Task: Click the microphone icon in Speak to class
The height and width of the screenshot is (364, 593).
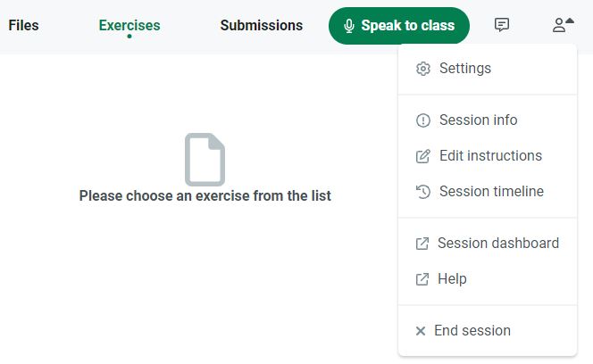Action: point(349,26)
